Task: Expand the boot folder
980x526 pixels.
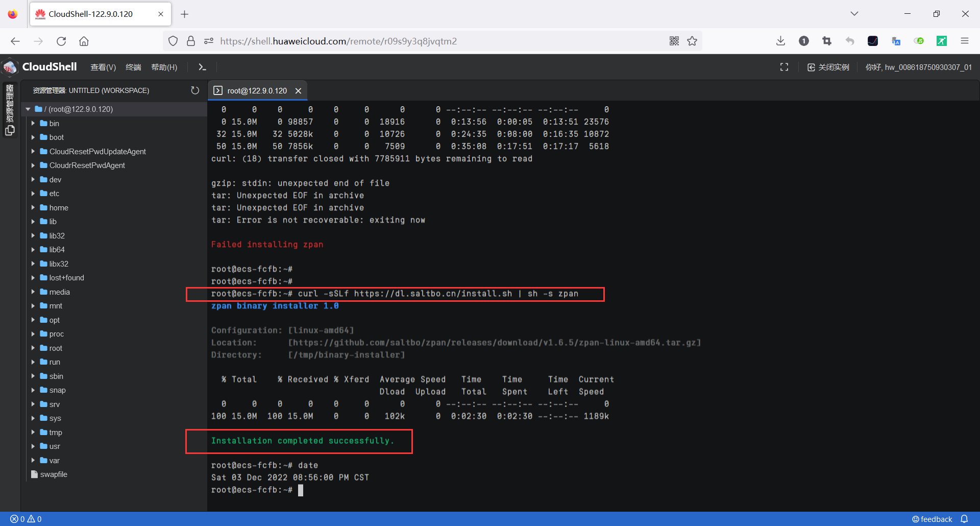Action: 33,137
